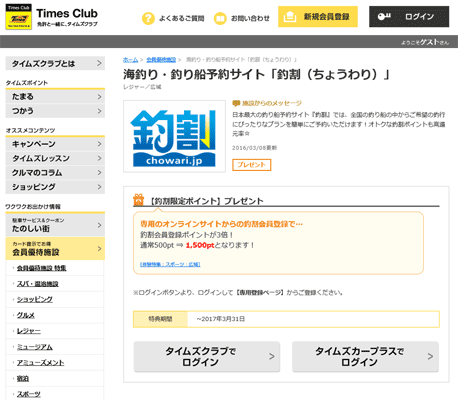This screenshot has height=400, width=458.
Task: Open グルメ submenu link
Action: tap(26, 315)
